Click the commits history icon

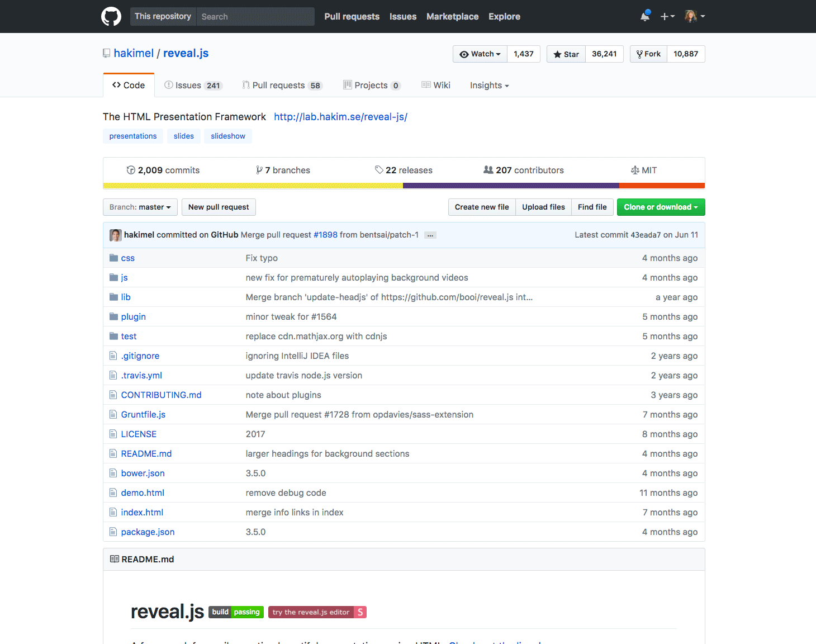coord(130,170)
